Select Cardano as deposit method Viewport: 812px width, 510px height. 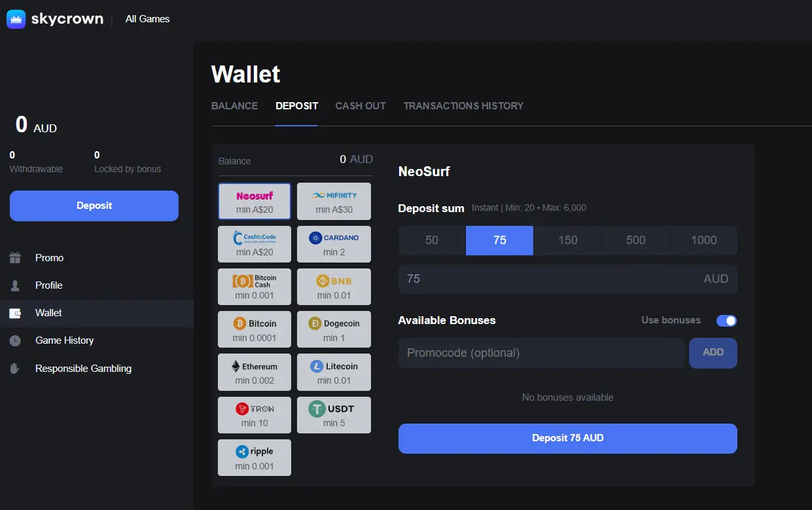pos(334,244)
